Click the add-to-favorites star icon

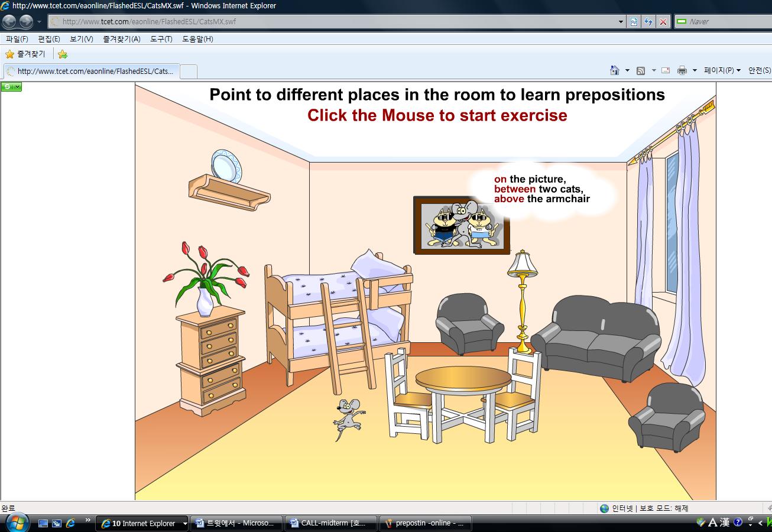click(62, 54)
